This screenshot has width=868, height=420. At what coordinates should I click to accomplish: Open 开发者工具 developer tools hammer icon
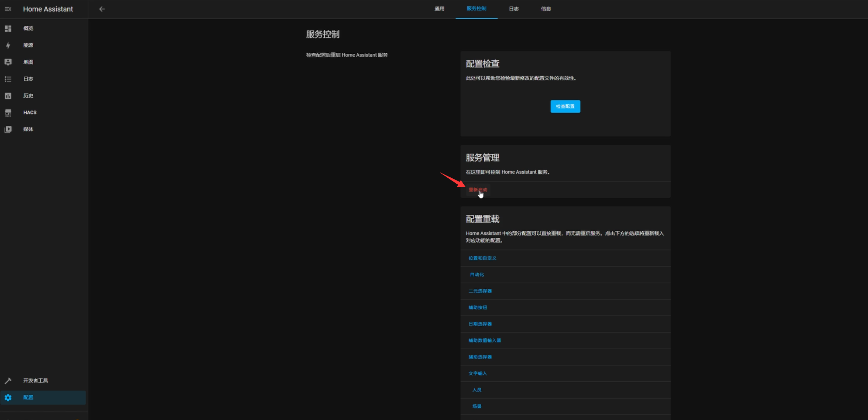point(8,381)
